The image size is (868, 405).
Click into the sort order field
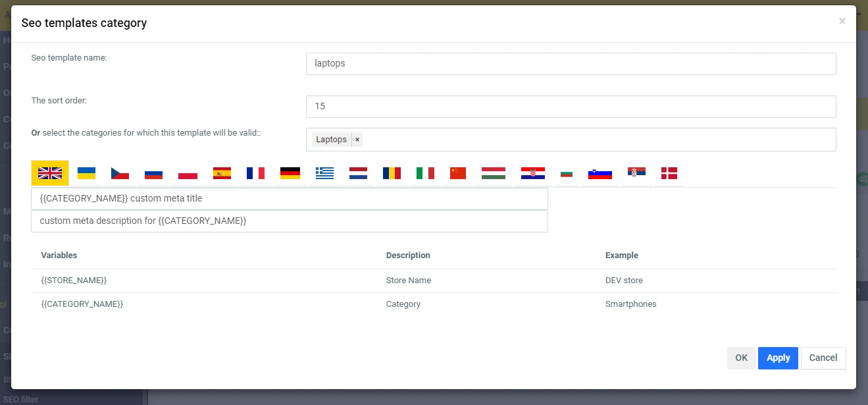click(571, 107)
